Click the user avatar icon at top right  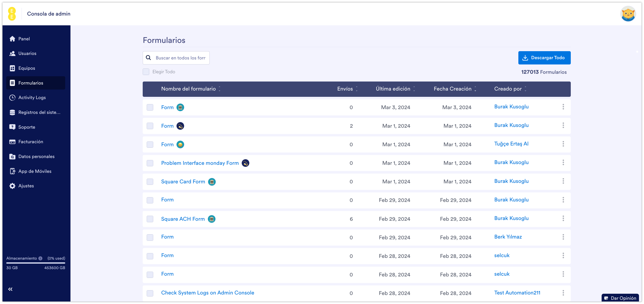click(x=628, y=14)
